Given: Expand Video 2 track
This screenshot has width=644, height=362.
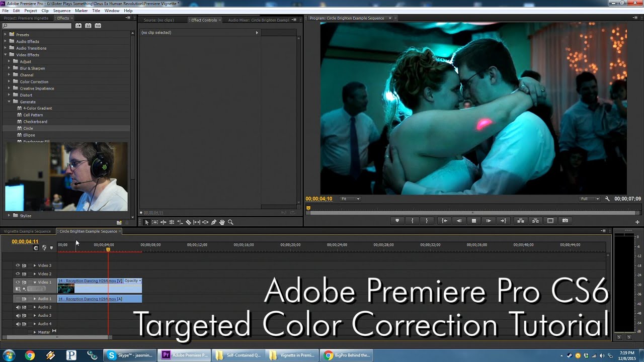Looking at the screenshot, I should tap(35, 274).
